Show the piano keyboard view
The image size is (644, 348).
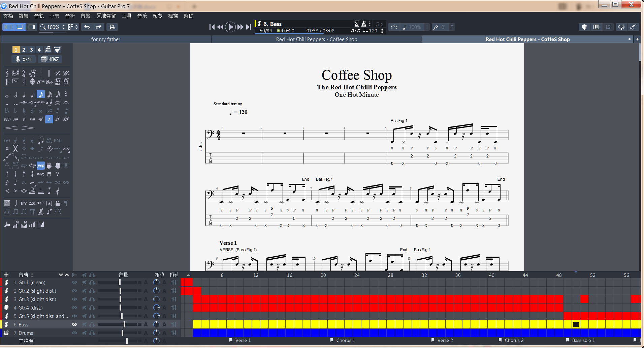point(596,27)
